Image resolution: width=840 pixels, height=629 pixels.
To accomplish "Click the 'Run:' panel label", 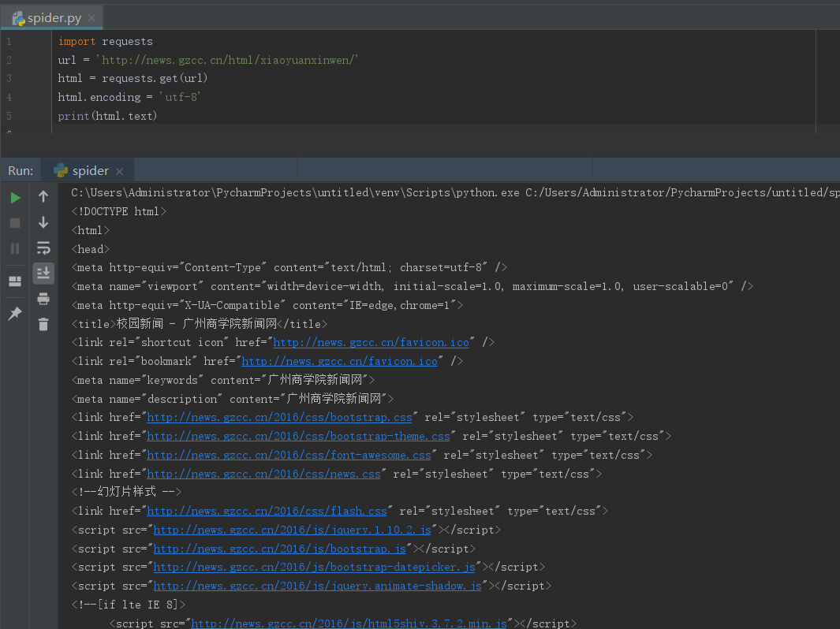I will pos(21,171).
